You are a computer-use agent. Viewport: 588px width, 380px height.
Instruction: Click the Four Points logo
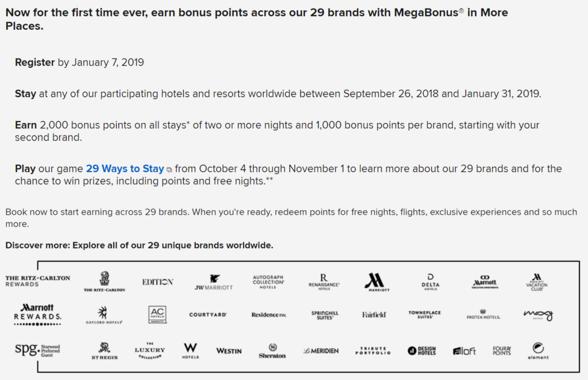[501, 351]
